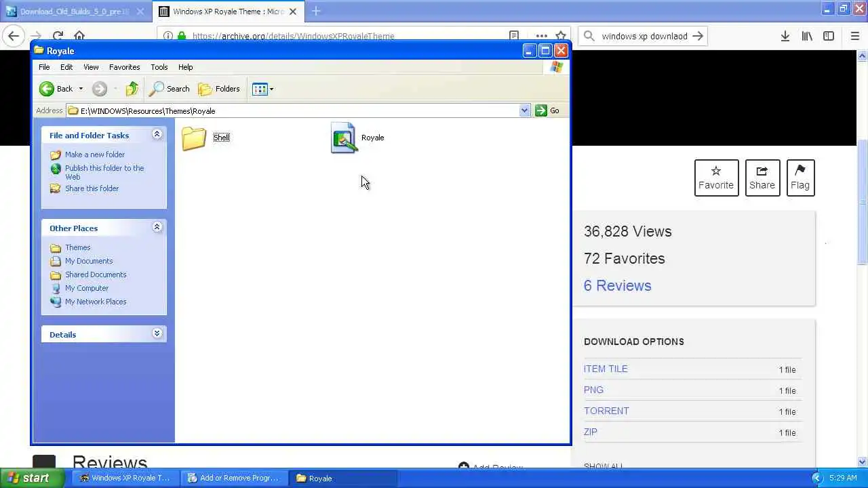868x488 pixels.
Task: Open Firefox downloads arrow icon
Action: click(785, 36)
